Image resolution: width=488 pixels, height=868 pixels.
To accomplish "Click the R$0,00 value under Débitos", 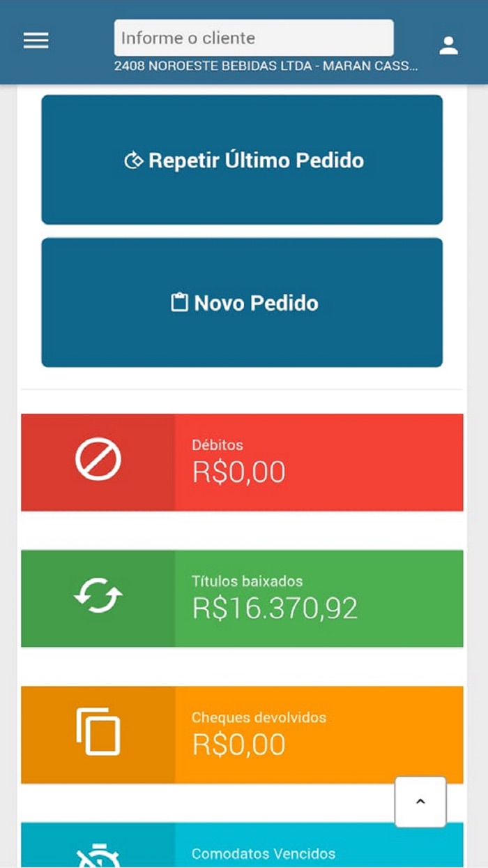I will (x=239, y=472).
